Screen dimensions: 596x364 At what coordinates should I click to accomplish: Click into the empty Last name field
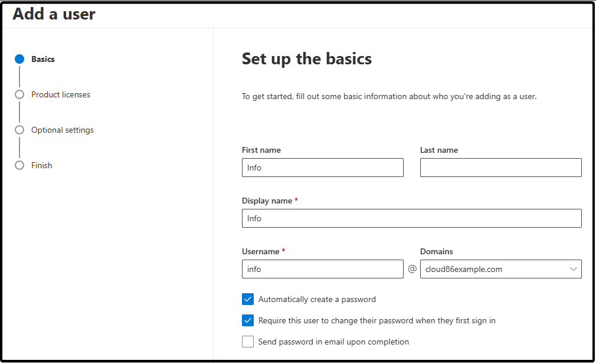coord(500,168)
